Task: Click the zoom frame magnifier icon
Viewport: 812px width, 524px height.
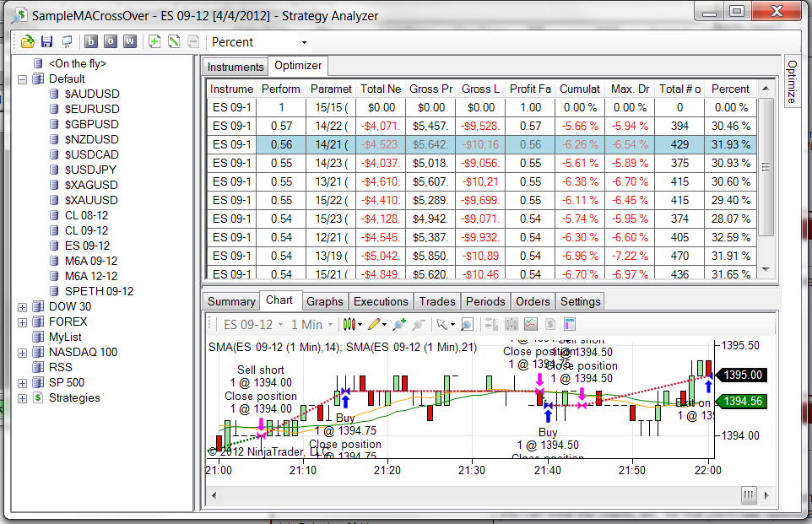Action: click(467, 325)
